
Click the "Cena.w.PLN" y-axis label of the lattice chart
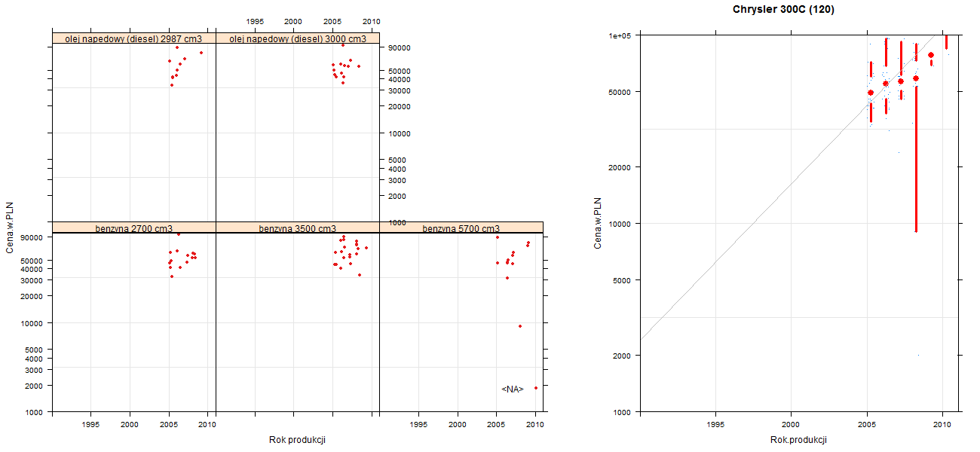pyautogui.click(x=11, y=227)
